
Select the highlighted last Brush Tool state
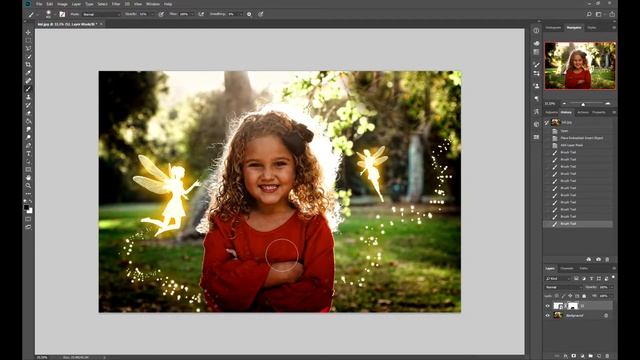tap(579, 224)
